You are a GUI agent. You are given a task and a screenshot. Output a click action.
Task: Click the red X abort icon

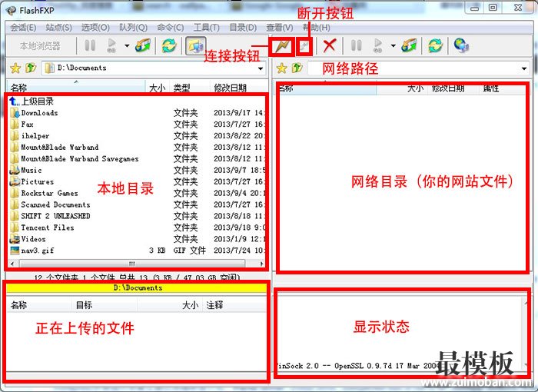[x=330, y=45]
